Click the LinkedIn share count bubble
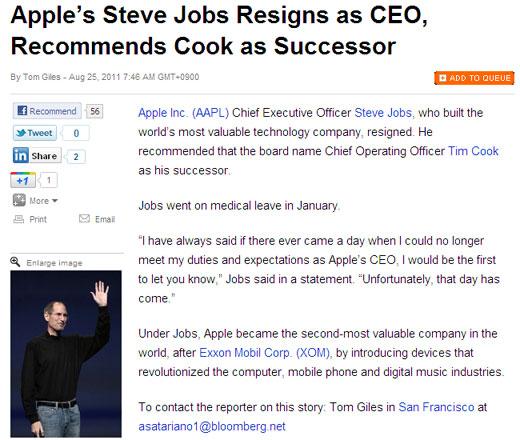This screenshot has width=520, height=440. click(x=76, y=156)
